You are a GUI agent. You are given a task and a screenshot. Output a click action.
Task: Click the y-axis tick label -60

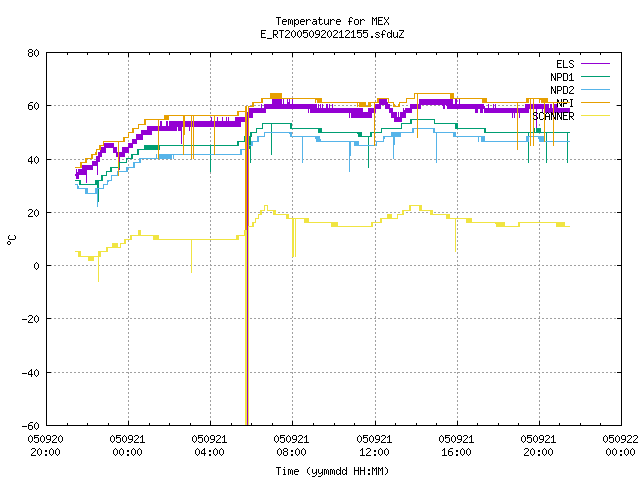31,426
